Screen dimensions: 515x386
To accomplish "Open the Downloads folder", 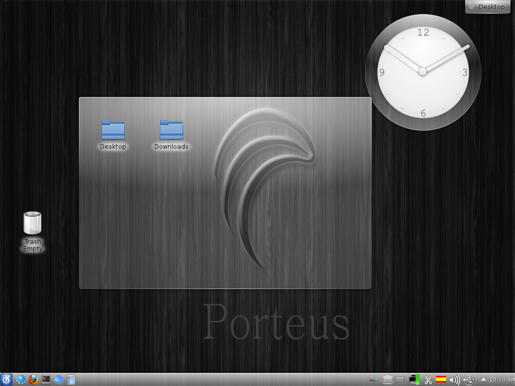I will pyautogui.click(x=171, y=135).
